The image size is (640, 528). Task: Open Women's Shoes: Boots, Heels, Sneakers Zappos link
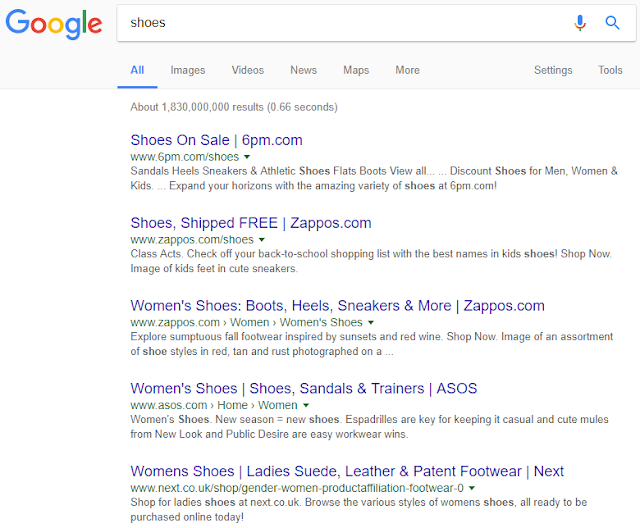pos(337,306)
